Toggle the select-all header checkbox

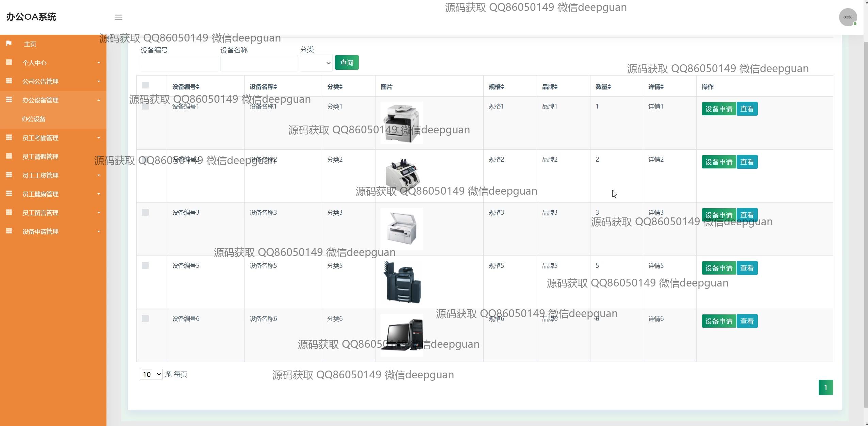coord(145,85)
